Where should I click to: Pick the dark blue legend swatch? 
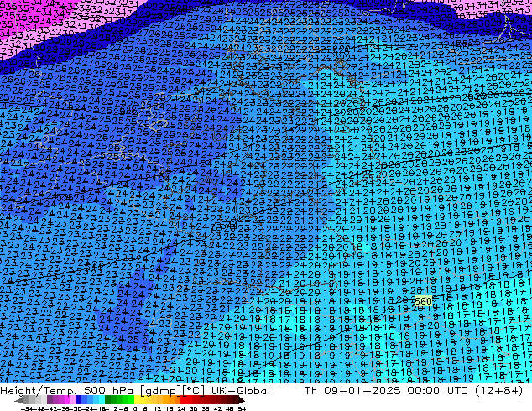(x=79, y=400)
